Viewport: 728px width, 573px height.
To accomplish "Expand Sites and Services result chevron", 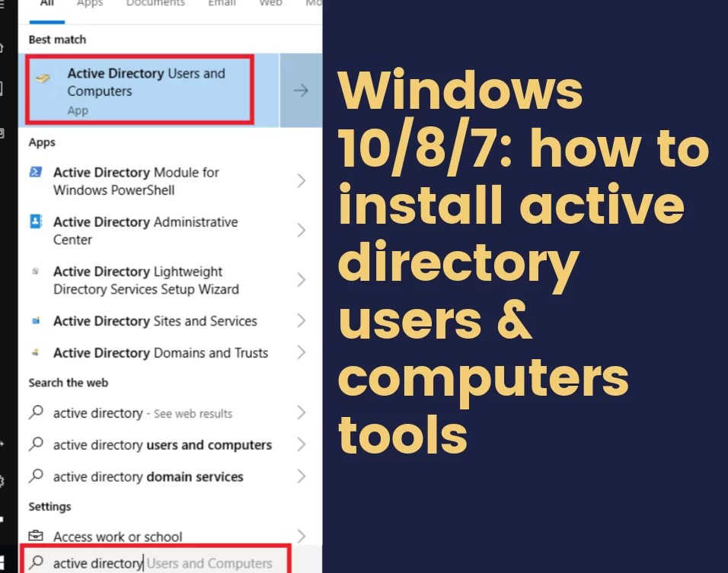I will 301,320.
